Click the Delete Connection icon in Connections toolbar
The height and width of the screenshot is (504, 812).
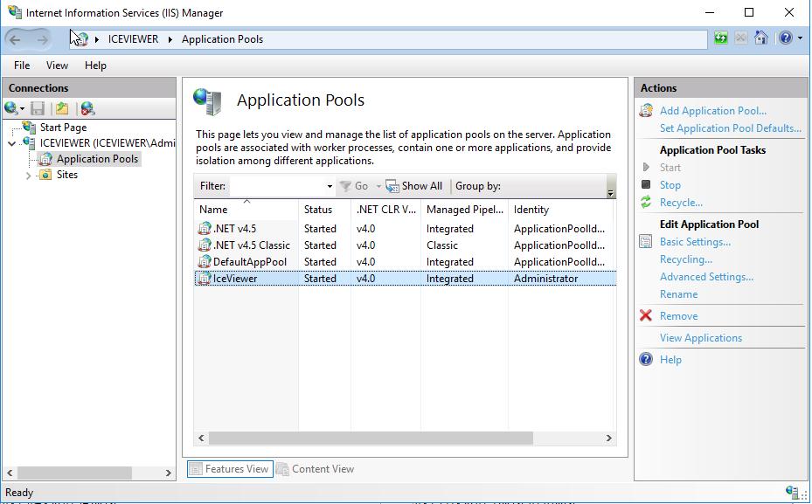pyautogui.click(x=87, y=108)
